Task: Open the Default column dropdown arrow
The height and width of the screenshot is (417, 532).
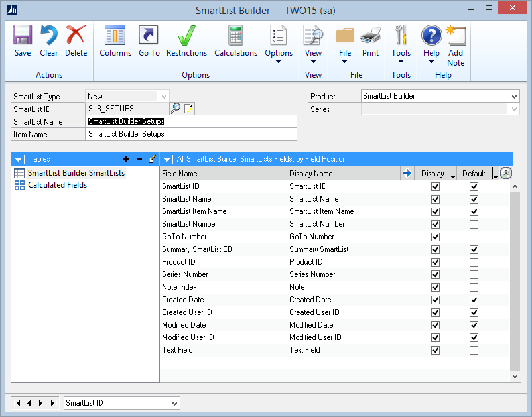Action: (x=495, y=174)
